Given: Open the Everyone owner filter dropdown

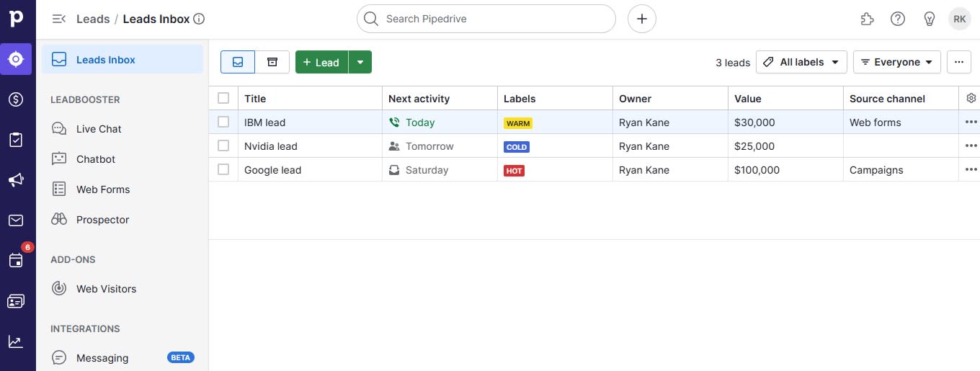Looking at the screenshot, I should tap(897, 62).
